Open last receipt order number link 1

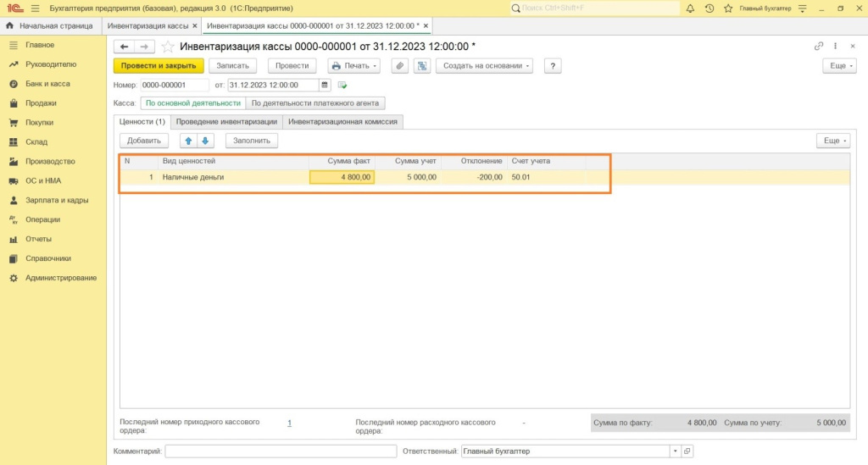pyautogui.click(x=290, y=423)
